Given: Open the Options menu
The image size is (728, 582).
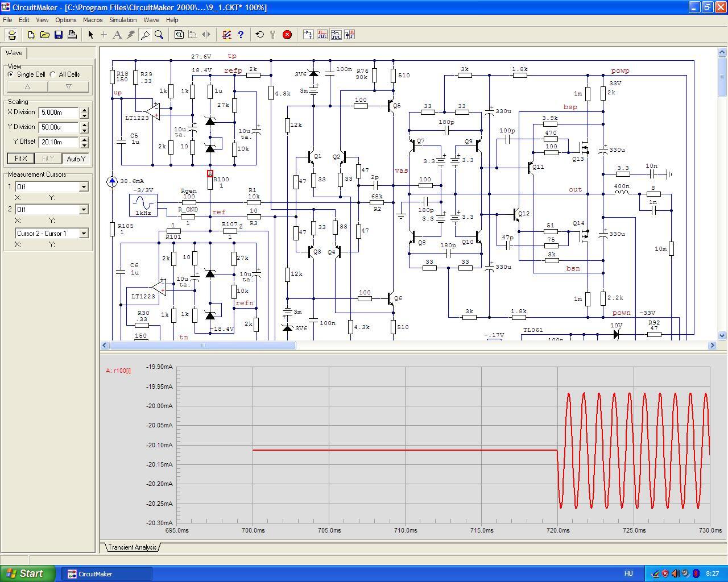Looking at the screenshot, I should coord(66,20).
